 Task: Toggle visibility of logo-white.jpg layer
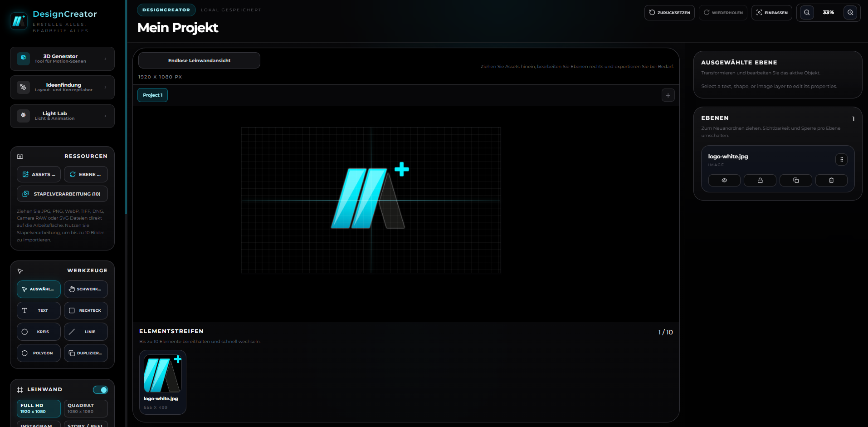(724, 181)
